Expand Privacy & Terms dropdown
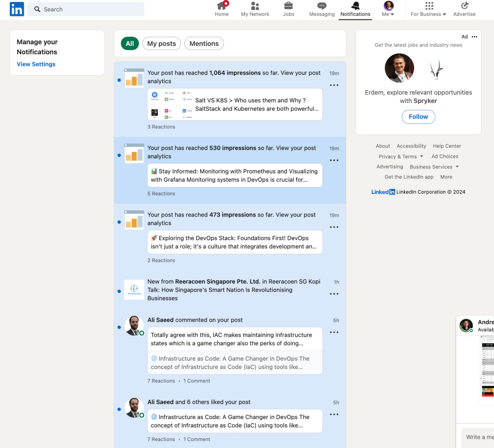 coord(401,156)
